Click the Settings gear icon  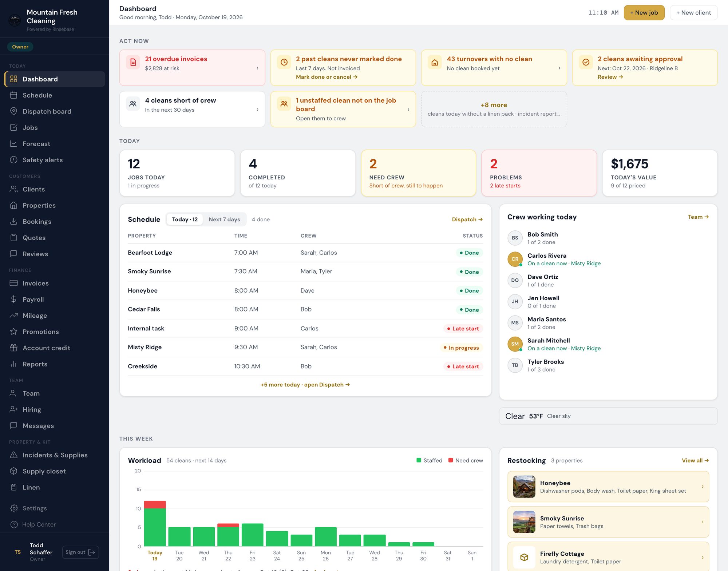tap(14, 508)
